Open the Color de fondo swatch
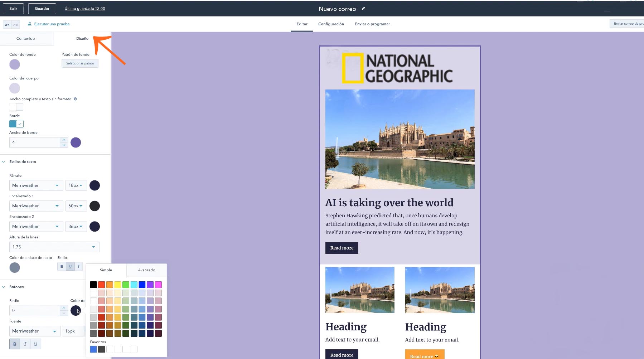The width and height of the screenshot is (644, 359). tap(15, 64)
